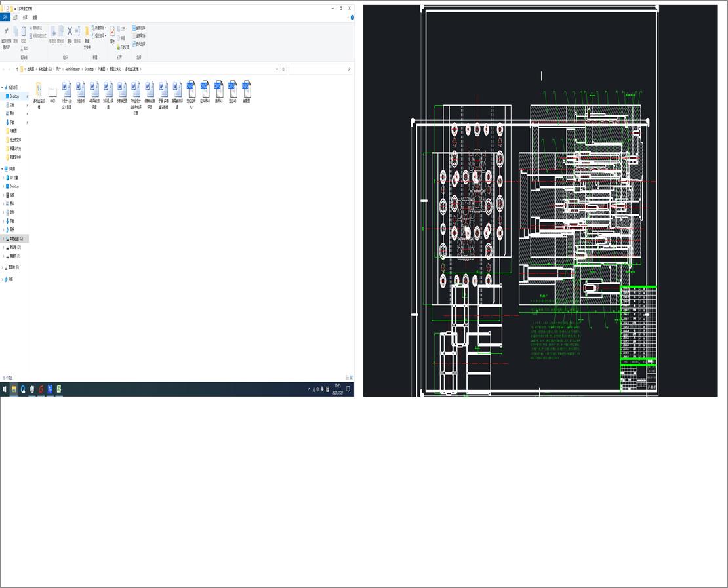
Task: Click the Move To ribbon icon
Action: tap(52, 32)
